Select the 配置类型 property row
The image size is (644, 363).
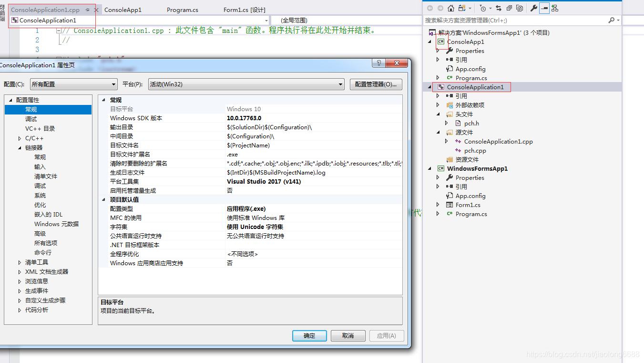point(251,208)
